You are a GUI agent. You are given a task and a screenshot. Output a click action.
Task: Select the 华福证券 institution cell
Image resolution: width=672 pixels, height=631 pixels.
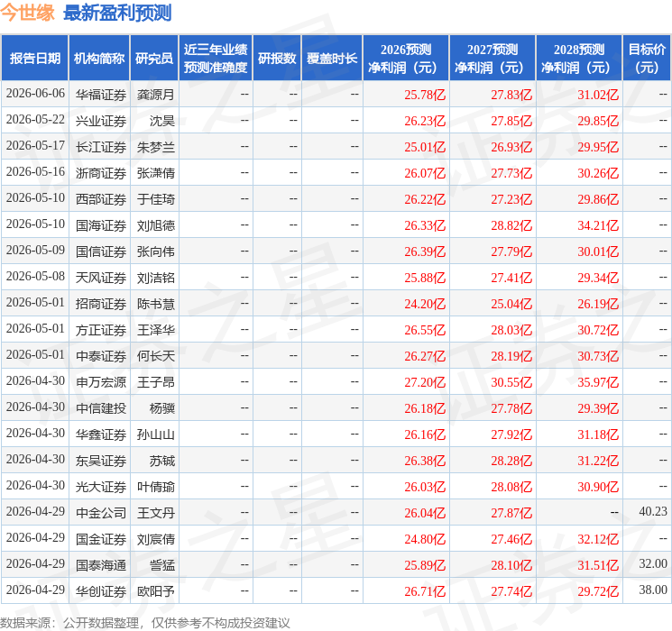[x=101, y=95]
